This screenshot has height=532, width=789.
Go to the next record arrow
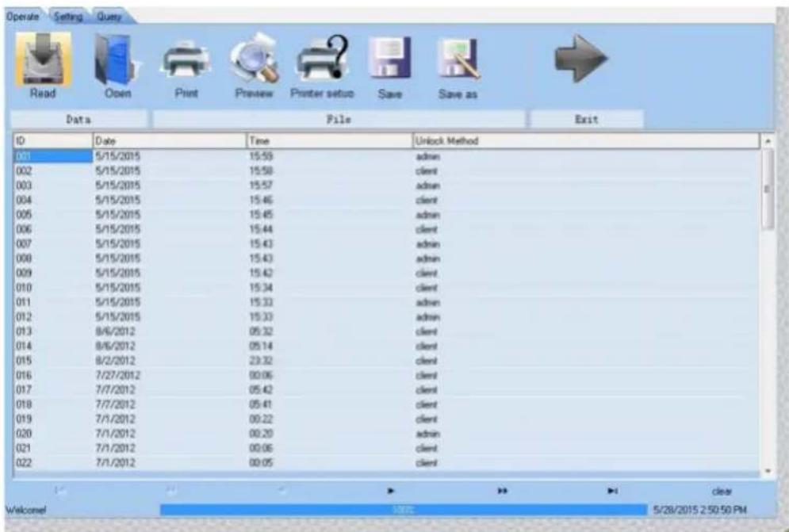pyautogui.click(x=391, y=491)
